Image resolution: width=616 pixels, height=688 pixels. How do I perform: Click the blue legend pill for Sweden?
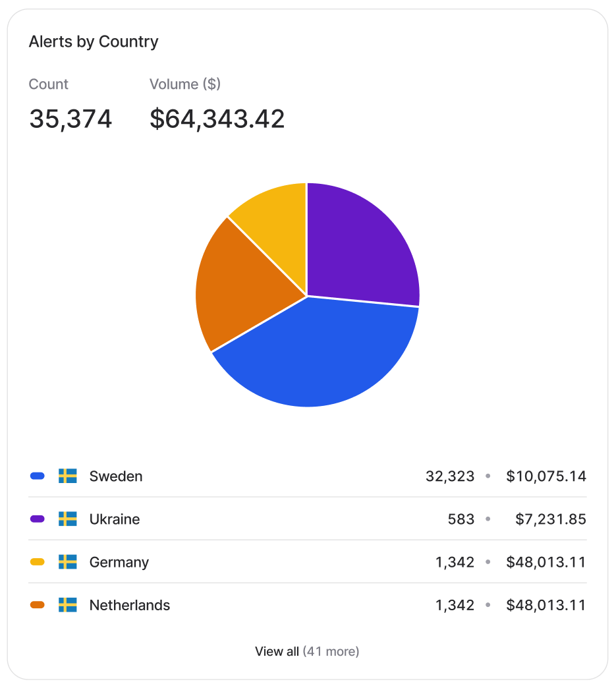pyautogui.click(x=38, y=476)
